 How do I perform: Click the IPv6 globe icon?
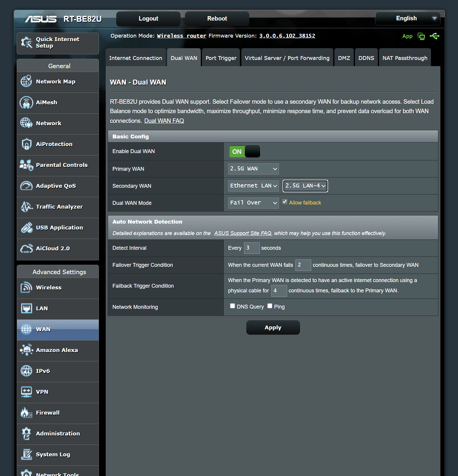click(26, 371)
